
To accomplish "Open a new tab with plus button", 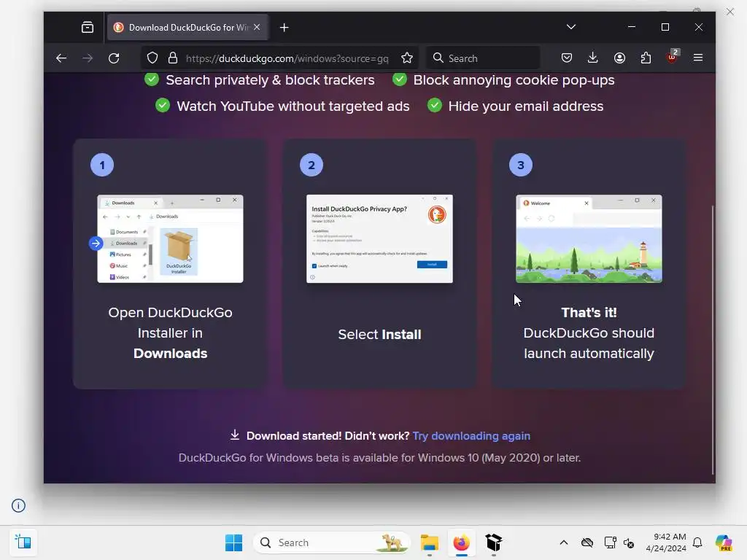I will 284,28.
